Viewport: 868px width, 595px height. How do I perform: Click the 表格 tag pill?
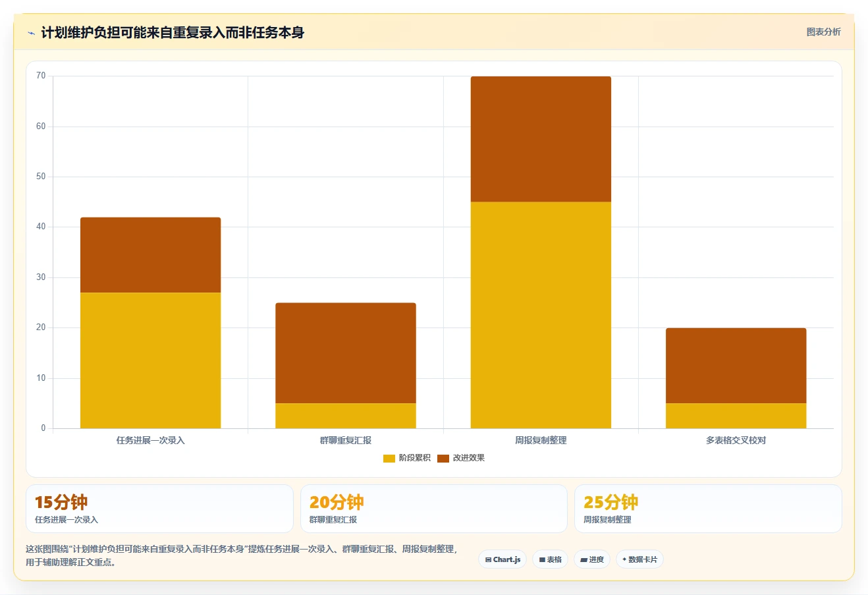[x=551, y=559]
